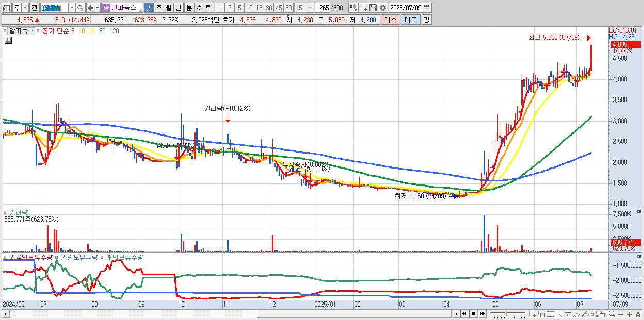Image resolution: width=644 pixels, height=320 pixels.
Task: Click the speaker sound icon
Action: (x=90, y=8)
